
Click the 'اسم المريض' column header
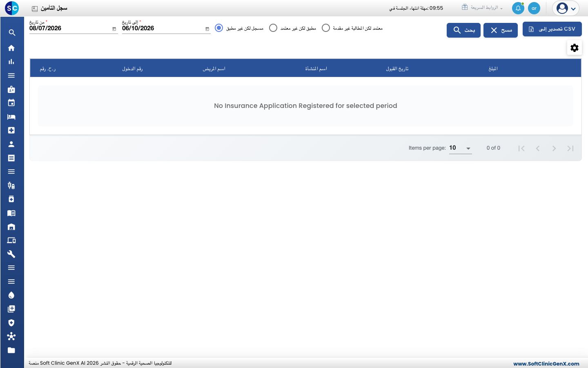(214, 69)
